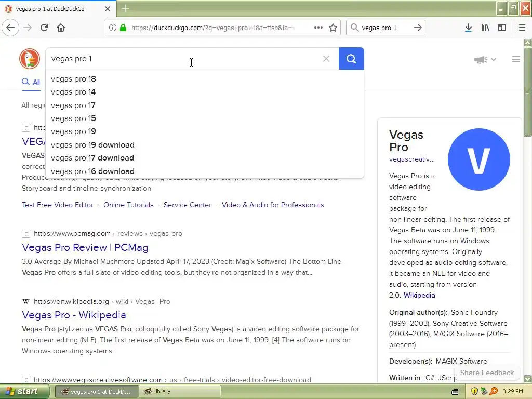Switch to Library taskbar window

[180, 392]
